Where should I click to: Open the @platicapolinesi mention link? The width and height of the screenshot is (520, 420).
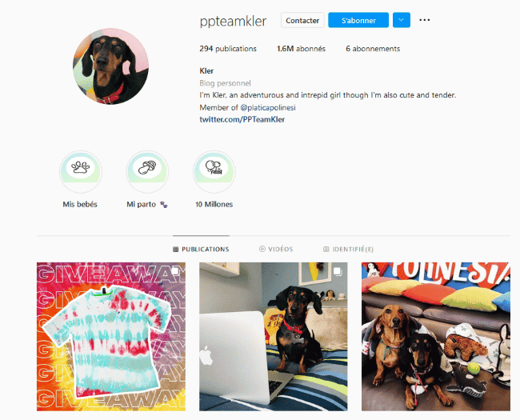coord(268,107)
